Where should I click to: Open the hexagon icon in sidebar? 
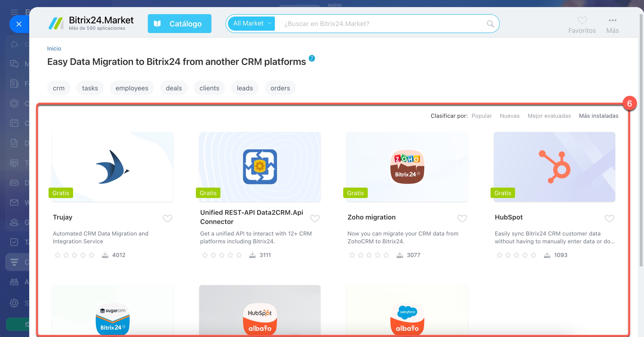coord(14,103)
